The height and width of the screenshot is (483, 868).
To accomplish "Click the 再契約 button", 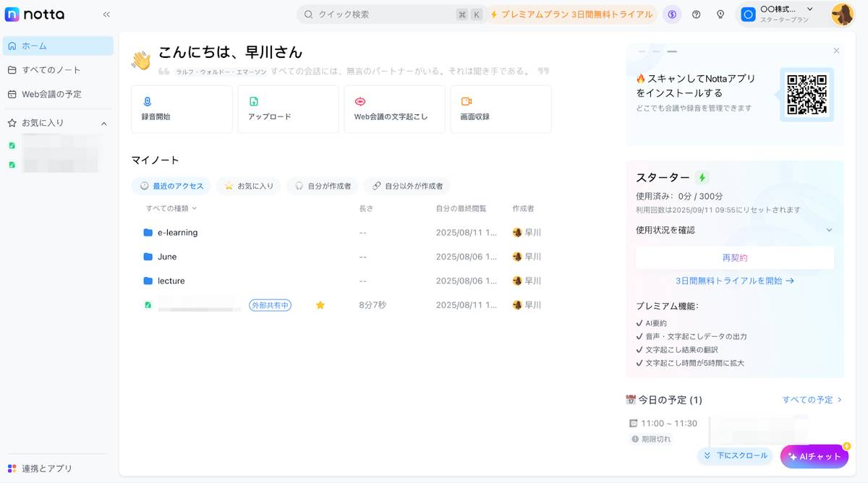I will [x=735, y=257].
